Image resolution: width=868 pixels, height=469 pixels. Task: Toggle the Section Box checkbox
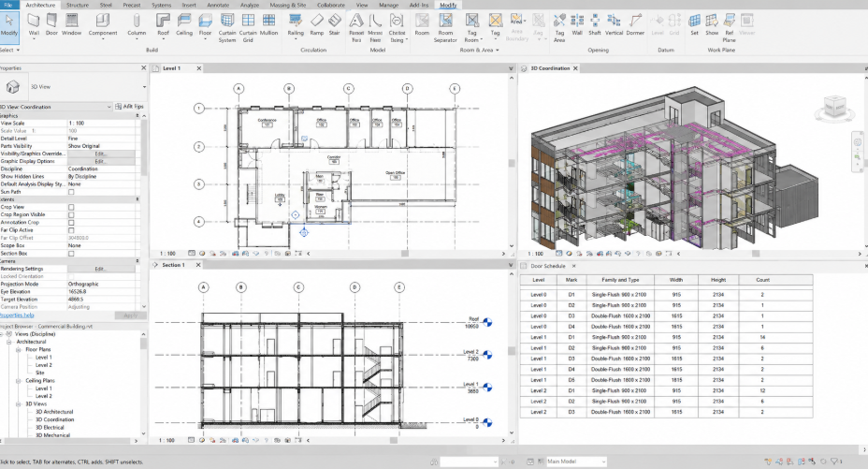pos(71,254)
